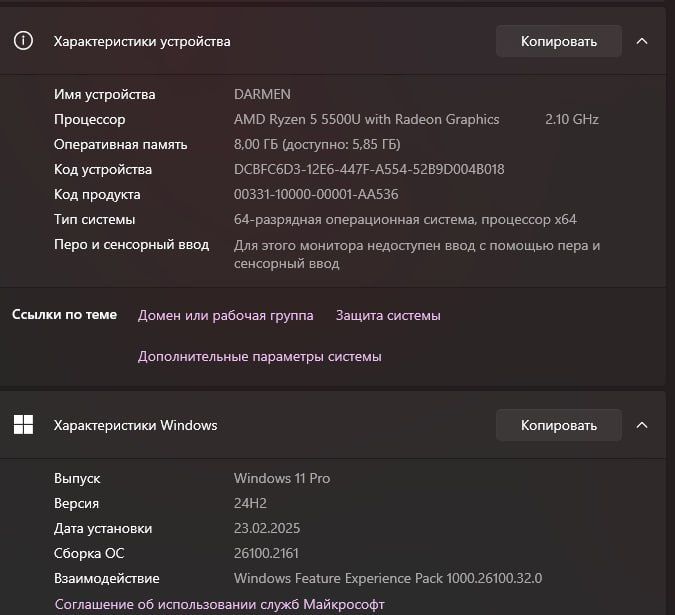The image size is (675, 615).
Task: Click the install date 23.02.2025
Action: click(267, 528)
